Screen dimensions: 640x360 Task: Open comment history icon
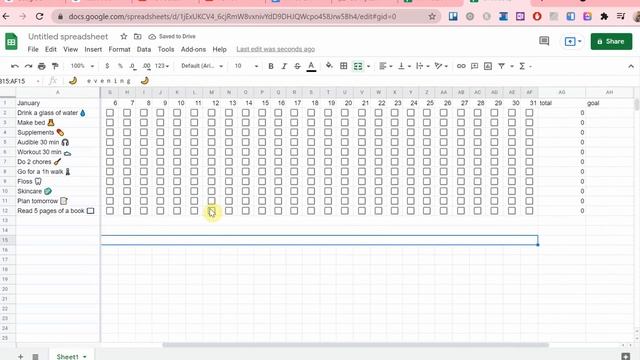pyautogui.click(x=544, y=41)
